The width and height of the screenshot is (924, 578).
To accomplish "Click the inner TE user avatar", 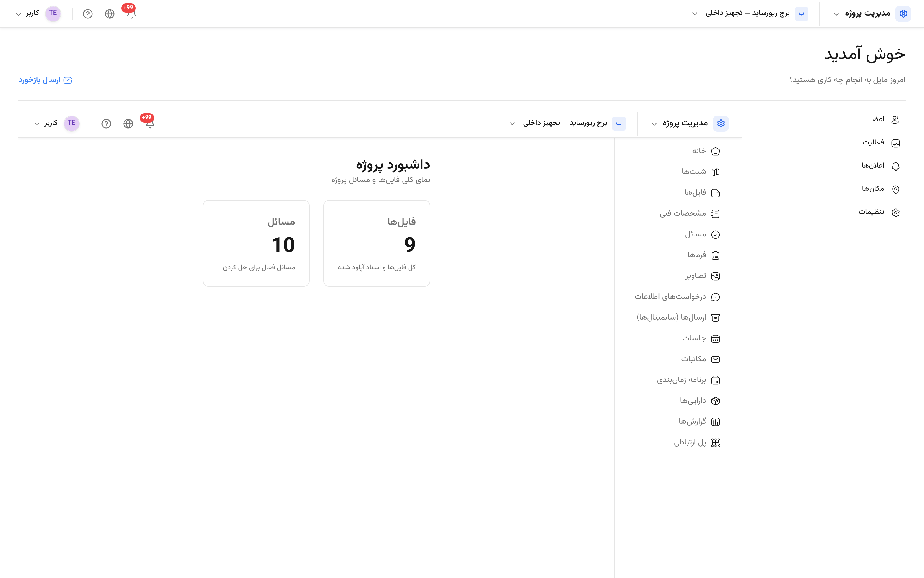I will (x=71, y=123).
